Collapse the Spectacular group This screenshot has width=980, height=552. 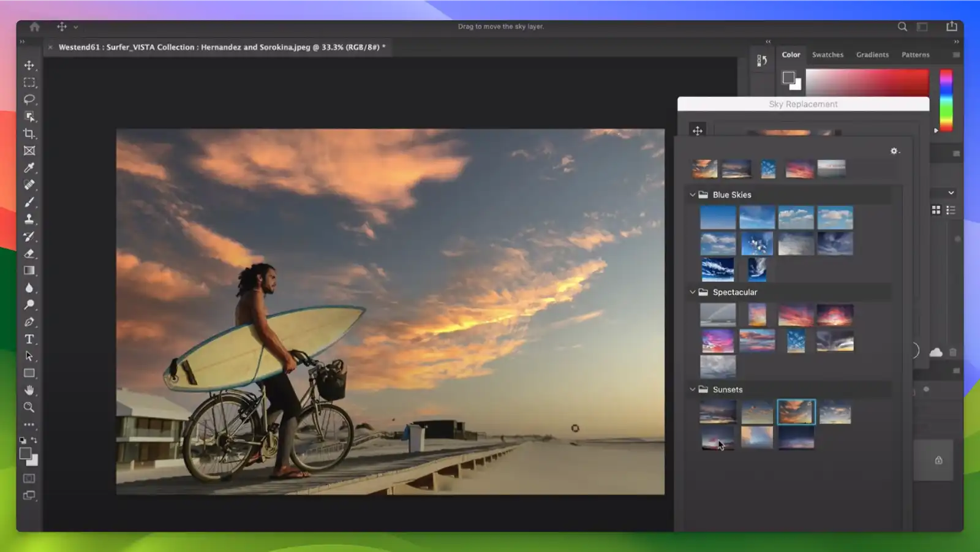pyautogui.click(x=692, y=292)
